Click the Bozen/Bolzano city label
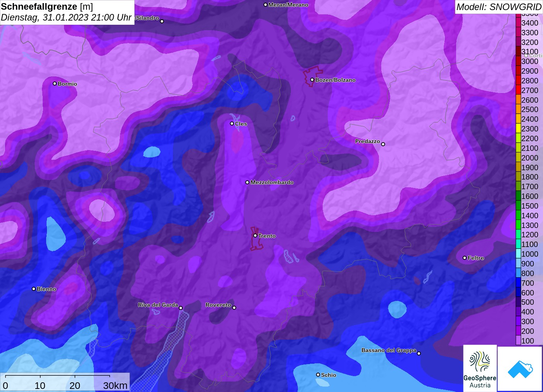 pyautogui.click(x=335, y=80)
